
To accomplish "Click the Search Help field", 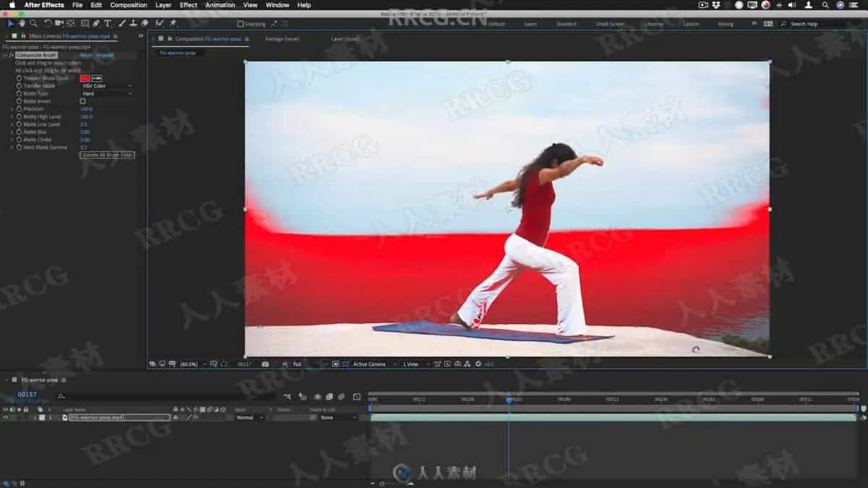I will coord(821,24).
